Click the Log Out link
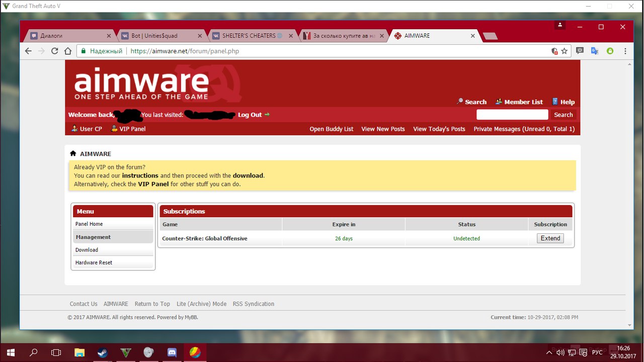The width and height of the screenshot is (644, 362). [x=250, y=115]
